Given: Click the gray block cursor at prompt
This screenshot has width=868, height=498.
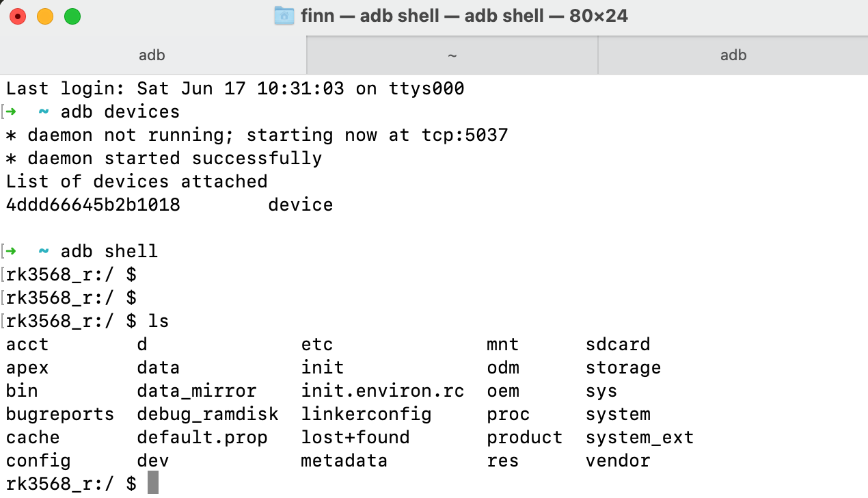Looking at the screenshot, I should (x=153, y=483).
